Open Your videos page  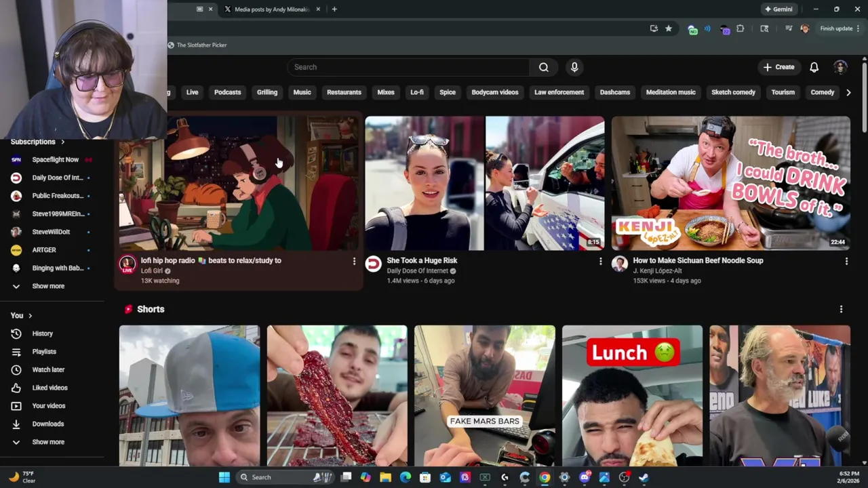click(48, 406)
